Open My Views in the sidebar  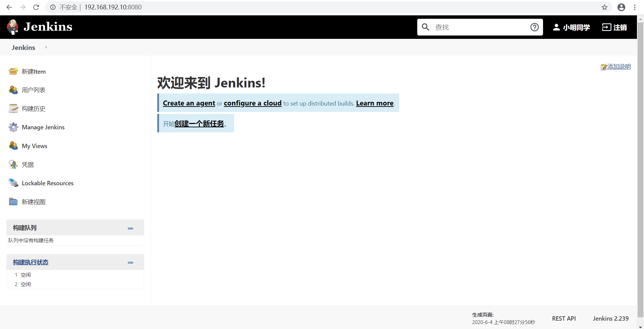35,146
